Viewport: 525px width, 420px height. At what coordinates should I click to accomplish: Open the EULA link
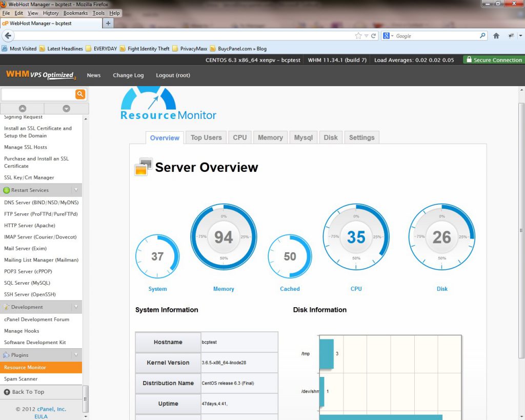41,416
